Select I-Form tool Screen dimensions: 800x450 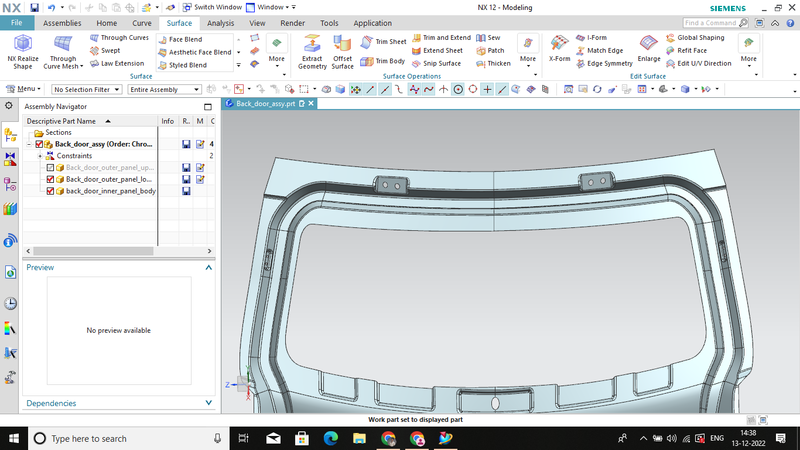(x=591, y=38)
